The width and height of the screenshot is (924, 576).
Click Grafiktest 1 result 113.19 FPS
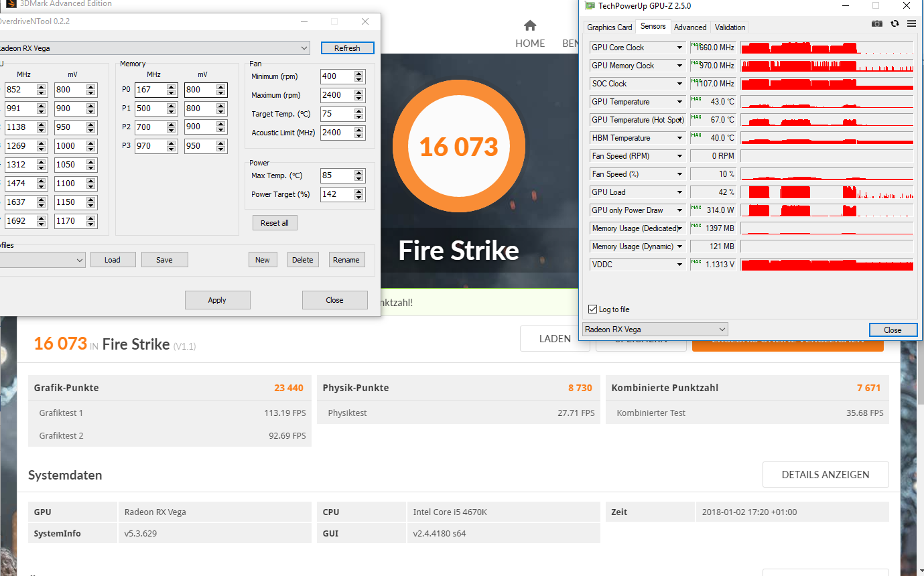(285, 413)
